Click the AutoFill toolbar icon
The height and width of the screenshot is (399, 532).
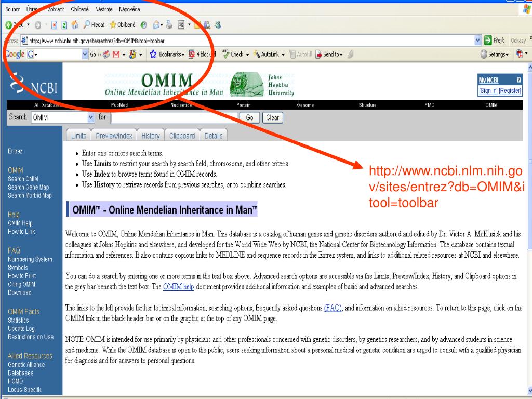point(300,54)
